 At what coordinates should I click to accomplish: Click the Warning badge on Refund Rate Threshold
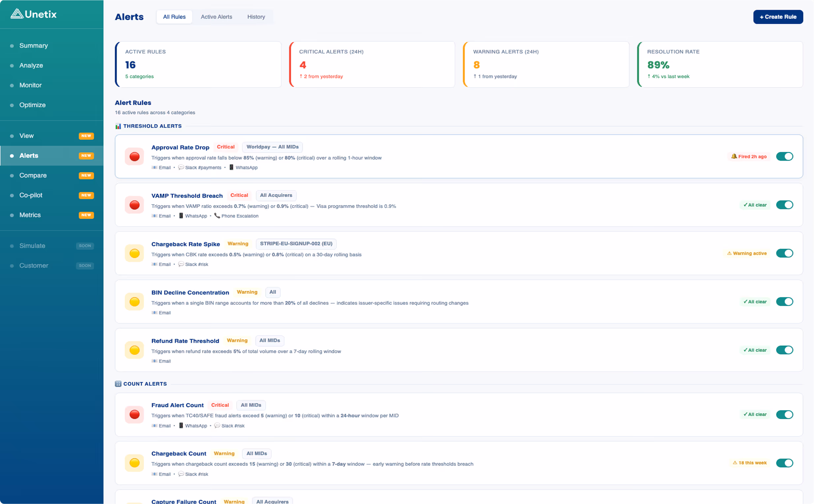pos(237,340)
